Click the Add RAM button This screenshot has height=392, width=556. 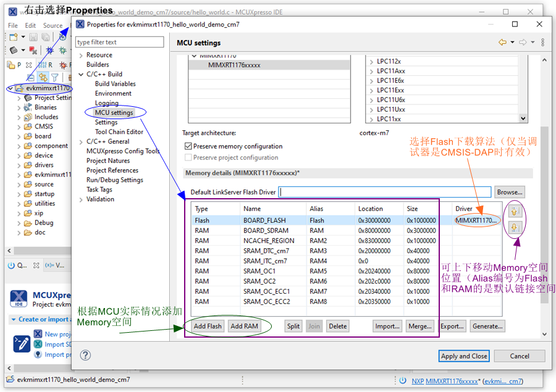[x=244, y=326]
